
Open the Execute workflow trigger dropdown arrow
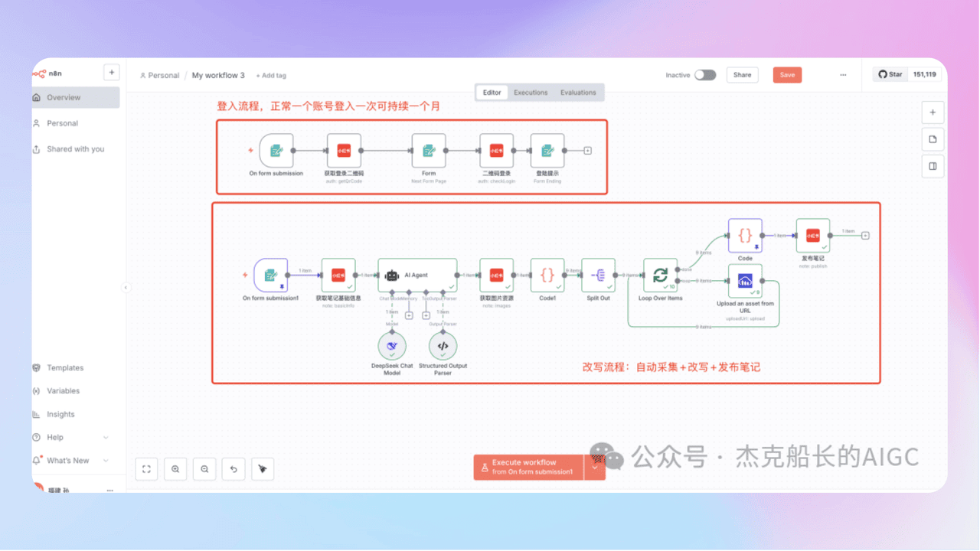click(x=595, y=467)
